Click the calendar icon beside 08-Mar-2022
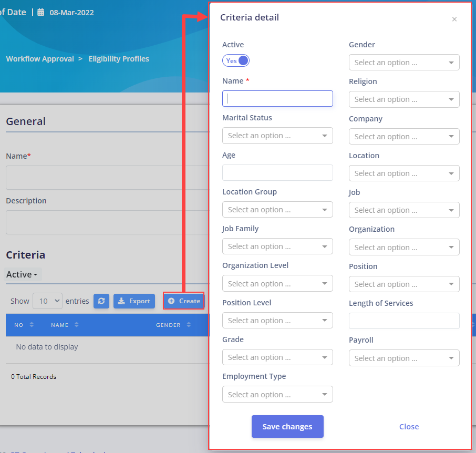Viewport: 476px width, 453px height. coord(40,12)
